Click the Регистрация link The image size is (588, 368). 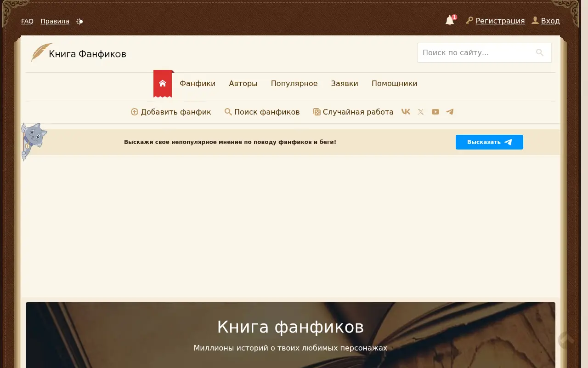point(500,21)
